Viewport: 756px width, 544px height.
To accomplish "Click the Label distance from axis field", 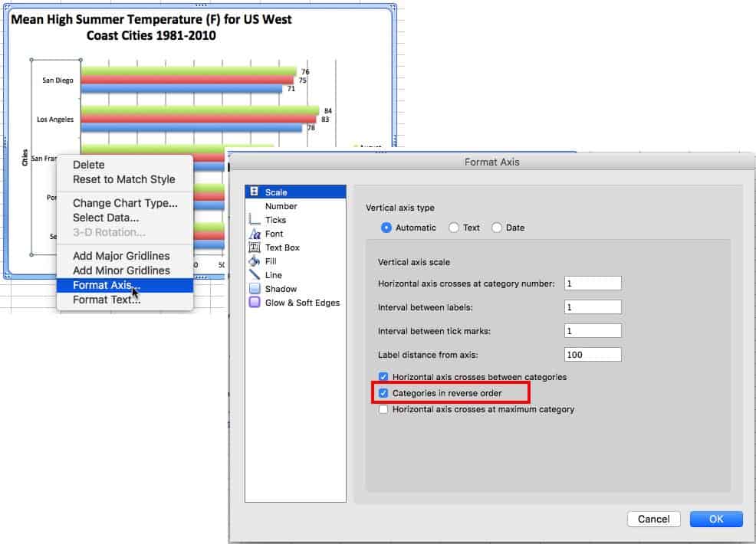I will click(592, 355).
